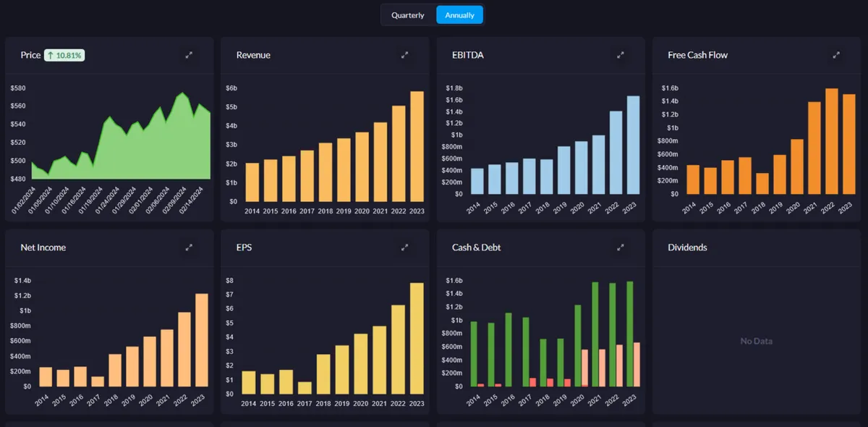Select the Annually view option

pos(459,15)
